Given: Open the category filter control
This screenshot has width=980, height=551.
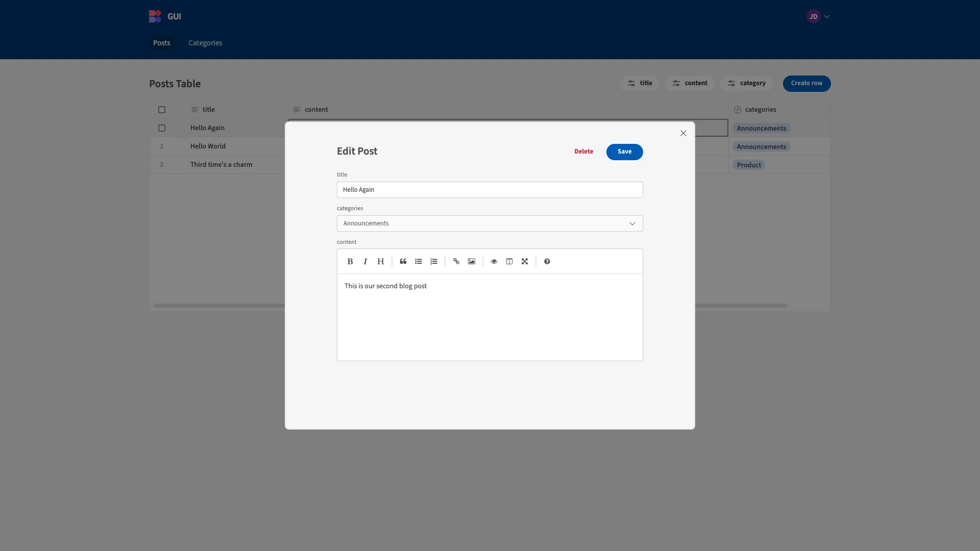Looking at the screenshot, I should [x=746, y=83].
